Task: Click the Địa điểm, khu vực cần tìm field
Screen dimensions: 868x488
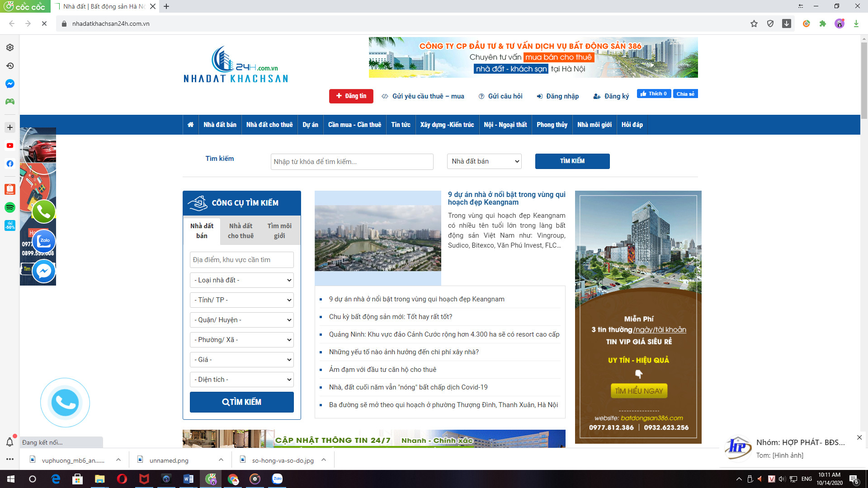Action: click(x=242, y=260)
